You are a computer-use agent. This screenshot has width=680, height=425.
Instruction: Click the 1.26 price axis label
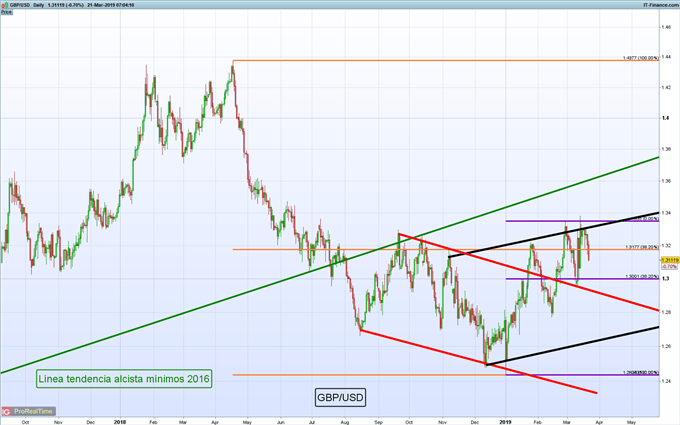click(x=666, y=346)
